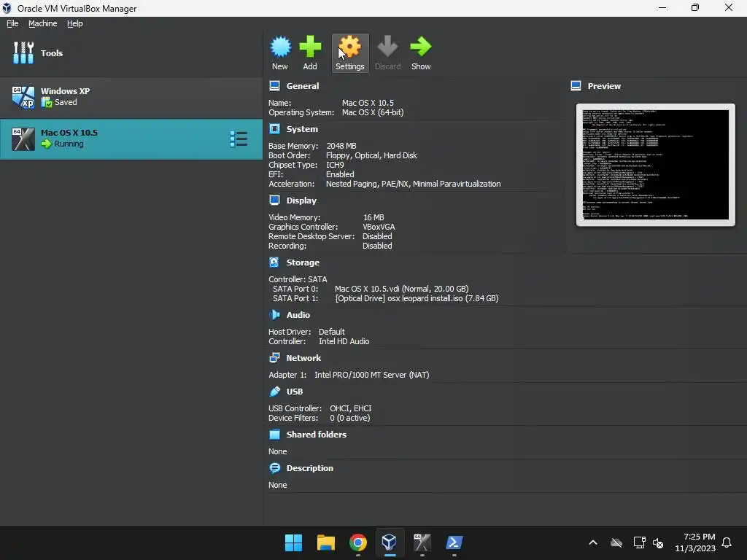This screenshot has width=747, height=560.
Task: Click the Intel PRO/1000 MT Server adapter text
Action: (x=371, y=375)
